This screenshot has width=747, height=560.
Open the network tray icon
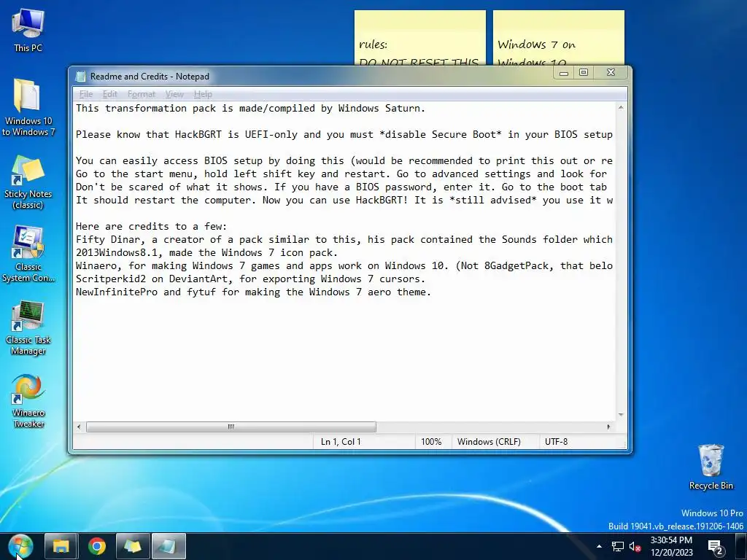point(617,547)
